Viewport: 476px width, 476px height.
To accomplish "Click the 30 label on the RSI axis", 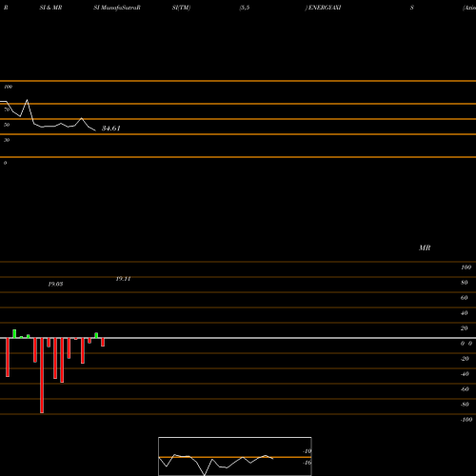I will pyautogui.click(x=7, y=140).
